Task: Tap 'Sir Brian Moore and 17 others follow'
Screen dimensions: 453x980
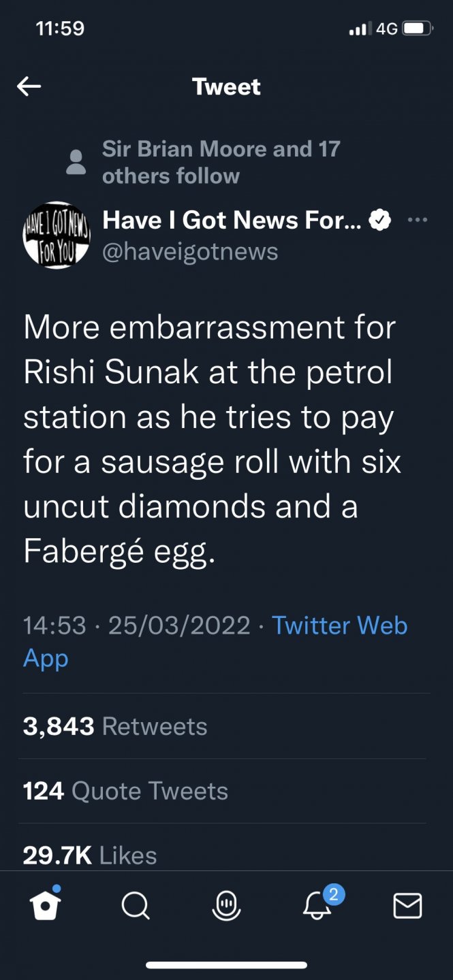Action: coord(220,162)
